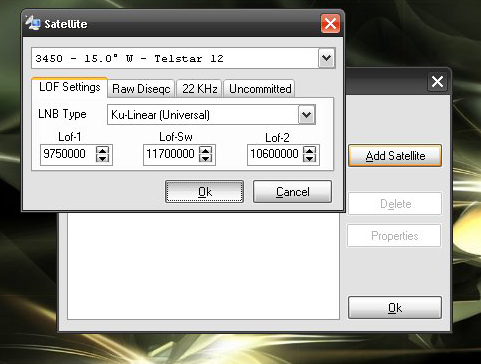Open the Uncommitted tab
The height and width of the screenshot is (364, 481).
pos(260,89)
